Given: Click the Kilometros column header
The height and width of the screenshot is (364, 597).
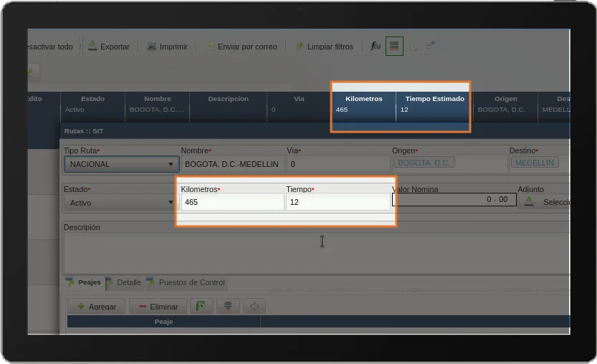Looking at the screenshot, I should (363, 99).
